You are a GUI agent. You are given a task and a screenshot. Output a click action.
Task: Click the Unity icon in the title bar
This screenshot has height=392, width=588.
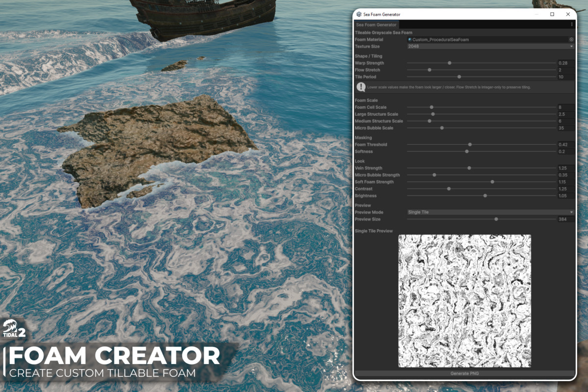pyautogui.click(x=359, y=14)
